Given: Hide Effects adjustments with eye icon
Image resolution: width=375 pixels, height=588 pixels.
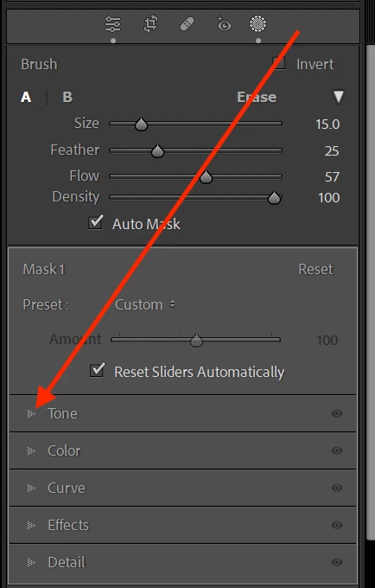Looking at the screenshot, I should pos(337,525).
